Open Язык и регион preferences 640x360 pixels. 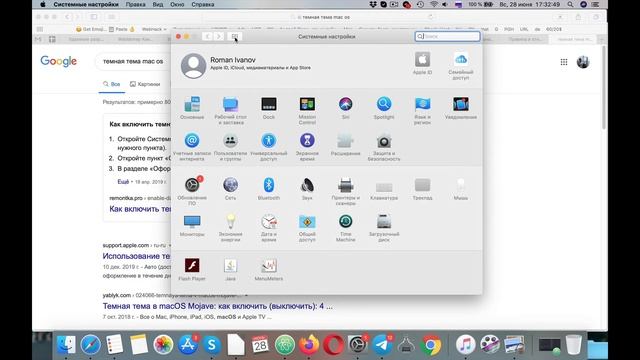click(422, 110)
